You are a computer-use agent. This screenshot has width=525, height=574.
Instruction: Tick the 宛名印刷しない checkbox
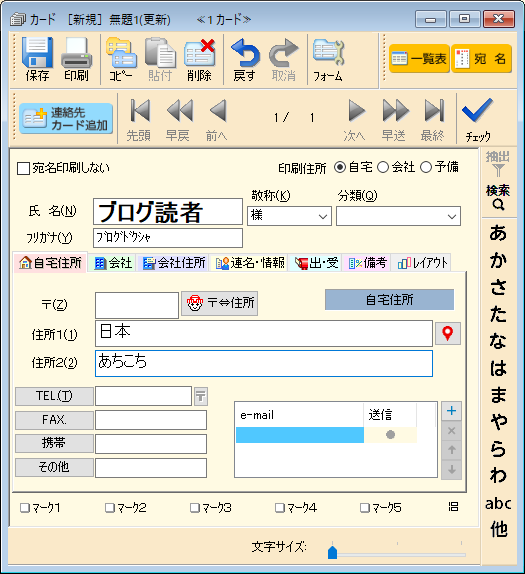coord(23,169)
